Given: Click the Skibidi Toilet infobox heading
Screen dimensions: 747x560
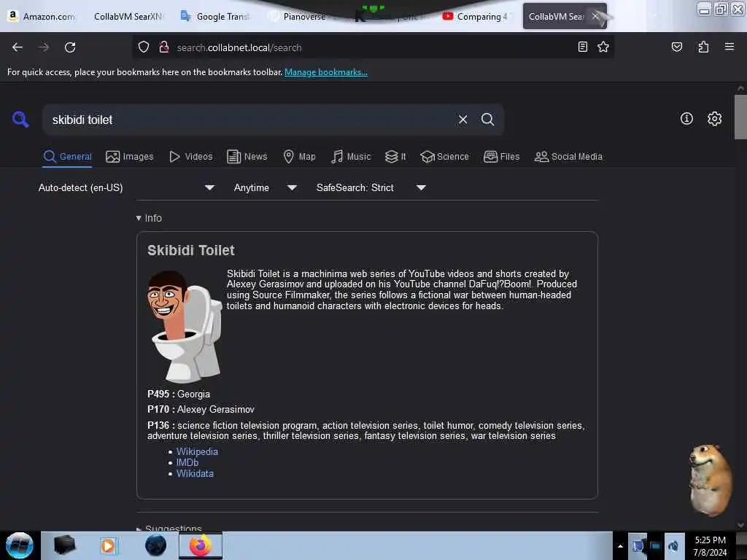Looking at the screenshot, I should tap(191, 250).
